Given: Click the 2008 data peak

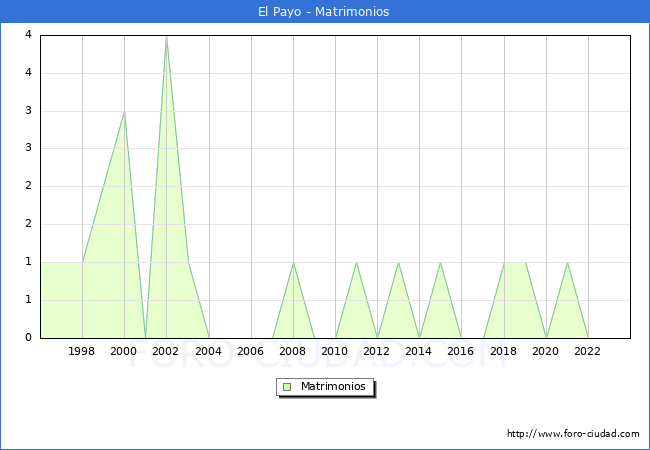Looking at the screenshot, I should (x=293, y=263).
